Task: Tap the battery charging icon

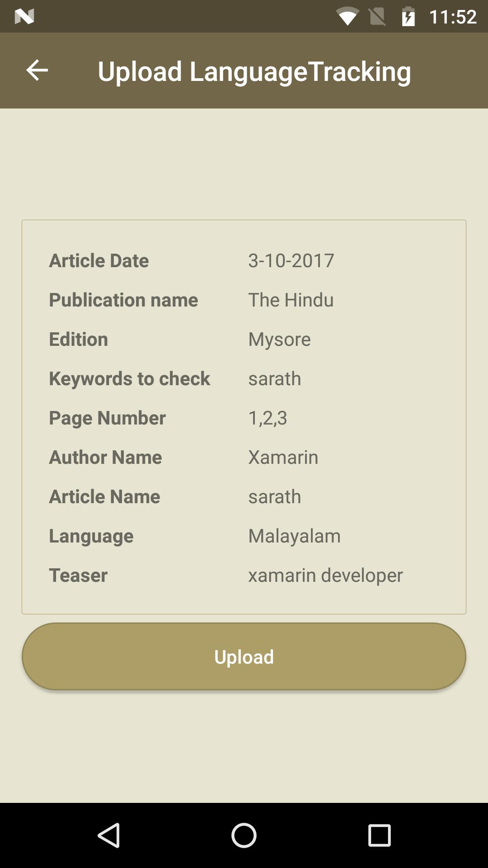Action: (x=408, y=17)
